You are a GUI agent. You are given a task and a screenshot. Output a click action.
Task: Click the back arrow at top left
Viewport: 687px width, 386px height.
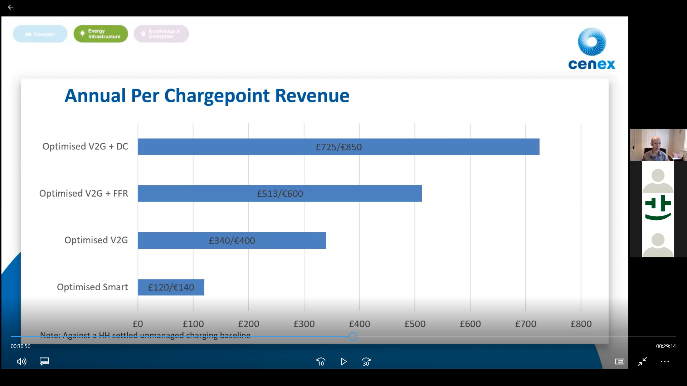pyautogui.click(x=11, y=7)
